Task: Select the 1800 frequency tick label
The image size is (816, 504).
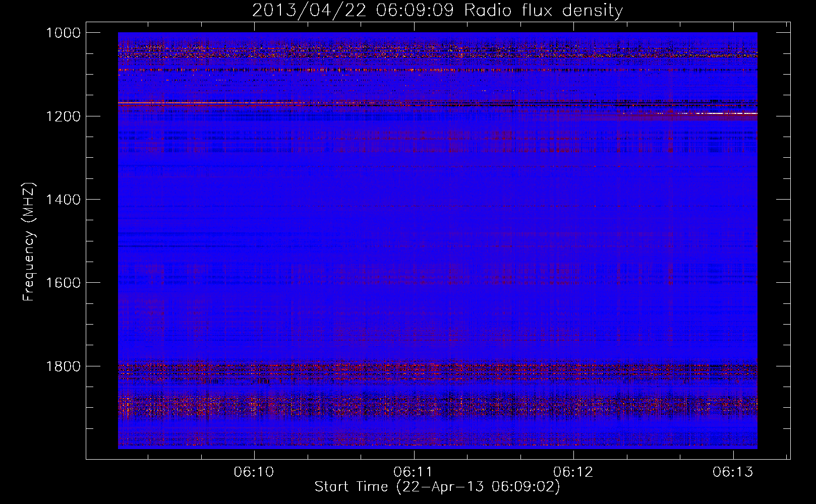Action: tap(63, 366)
